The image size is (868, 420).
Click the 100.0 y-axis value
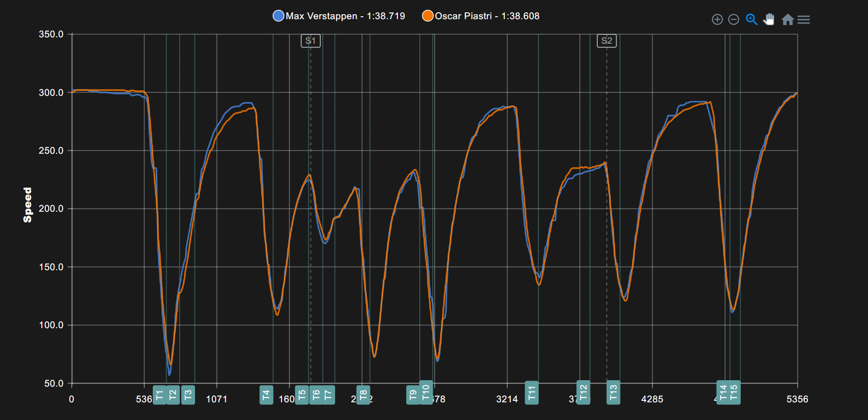[x=51, y=325]
